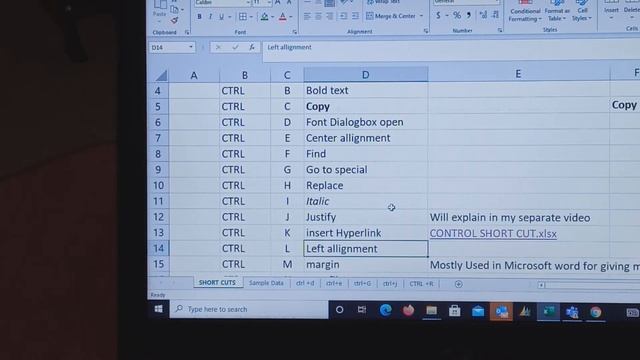
Task: Open Microsoft Edge from the taskbar
Action: [x=385, y=311]
